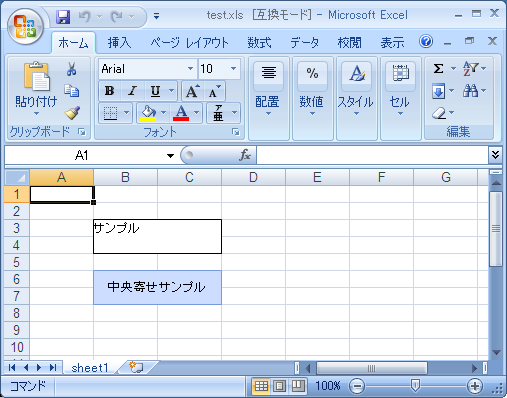This screenshot has width=507, height=398.
Task: Apply yellow fill color bucket
Action: 148,113
